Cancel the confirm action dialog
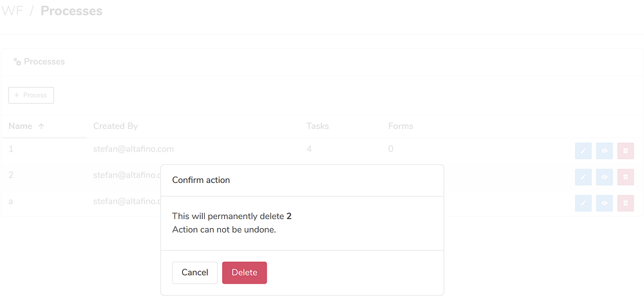Viewport: 644px width, 308px height. (194, 273)
